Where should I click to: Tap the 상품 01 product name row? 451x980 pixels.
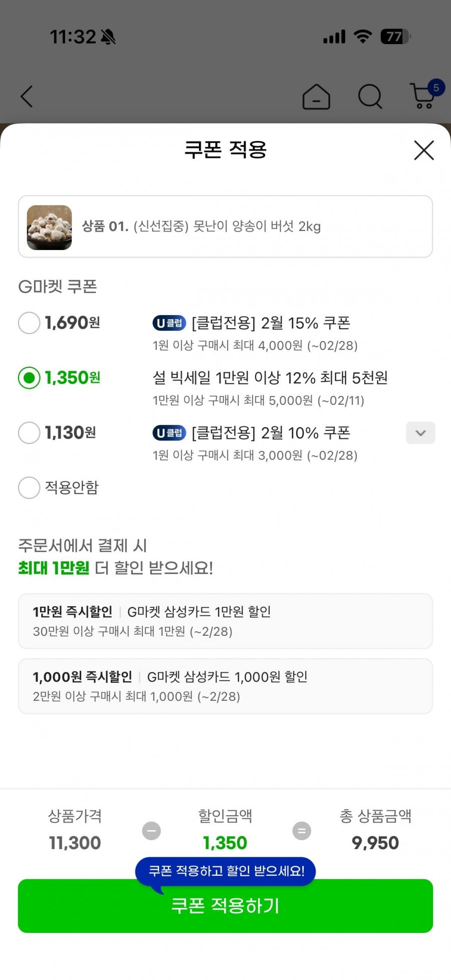[x=227, y=227]
